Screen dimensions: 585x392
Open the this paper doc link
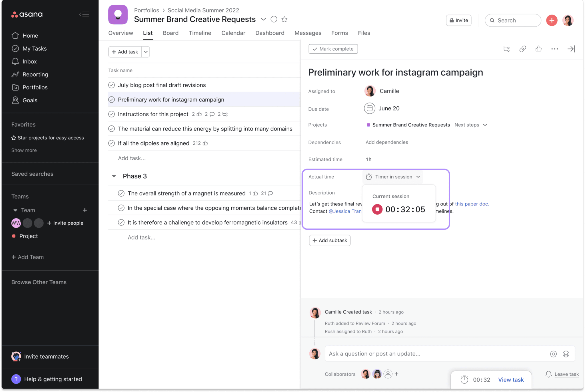[x=472, y=204]
